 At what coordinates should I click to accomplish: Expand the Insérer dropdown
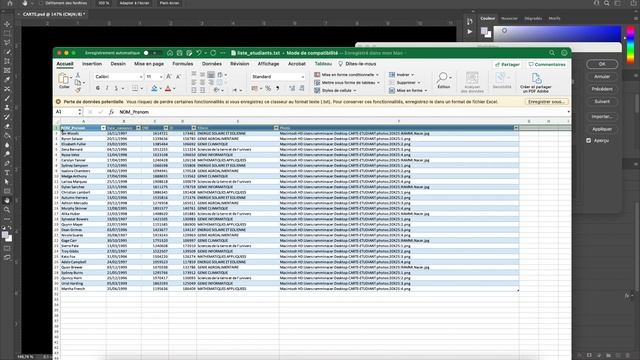(401, 75)
